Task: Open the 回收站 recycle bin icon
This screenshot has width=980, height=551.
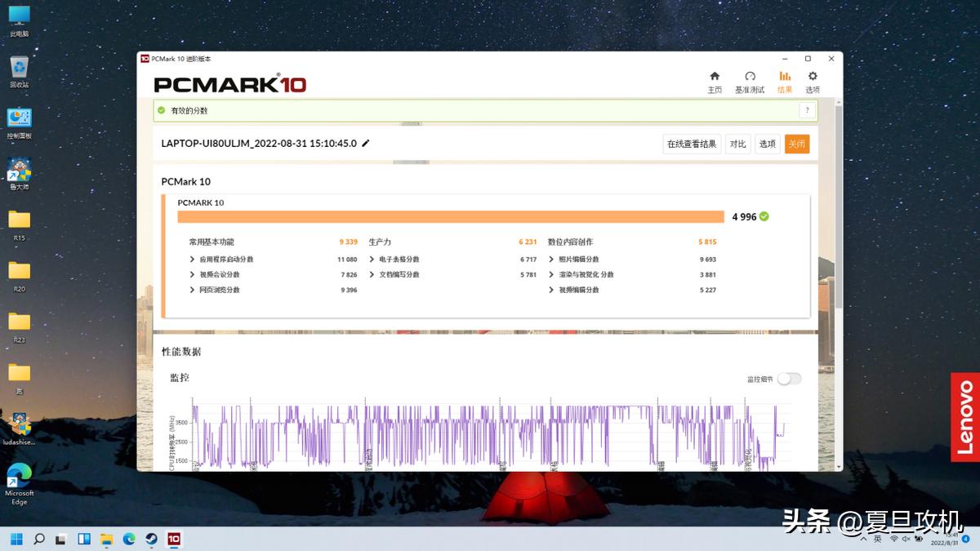Action: point(19,72)
